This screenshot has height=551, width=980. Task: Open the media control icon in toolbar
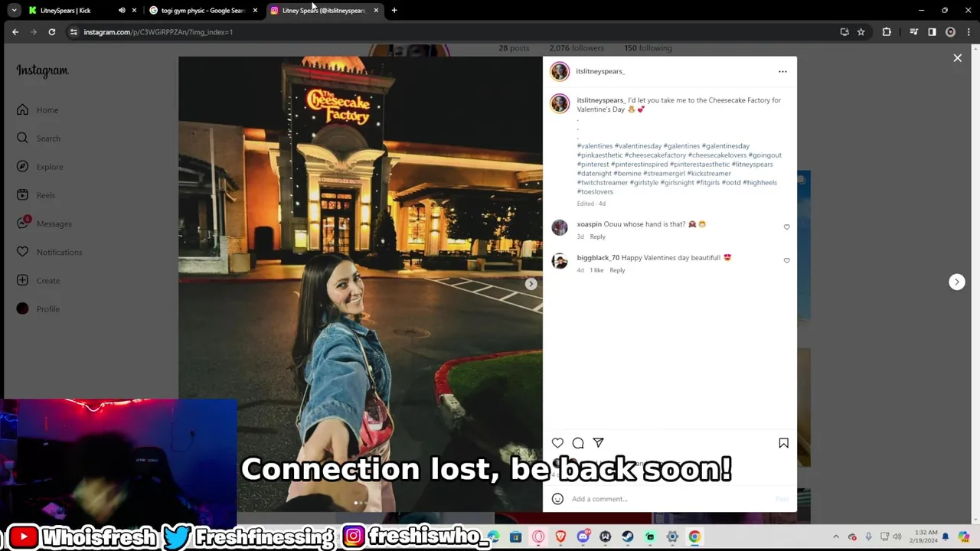pos(913,32)
